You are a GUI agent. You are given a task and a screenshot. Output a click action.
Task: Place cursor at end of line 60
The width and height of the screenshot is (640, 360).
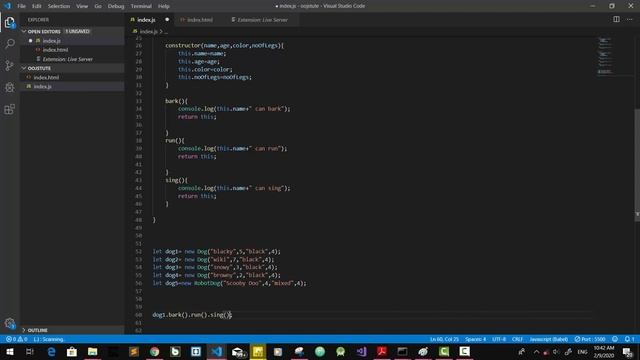point(232,315)
